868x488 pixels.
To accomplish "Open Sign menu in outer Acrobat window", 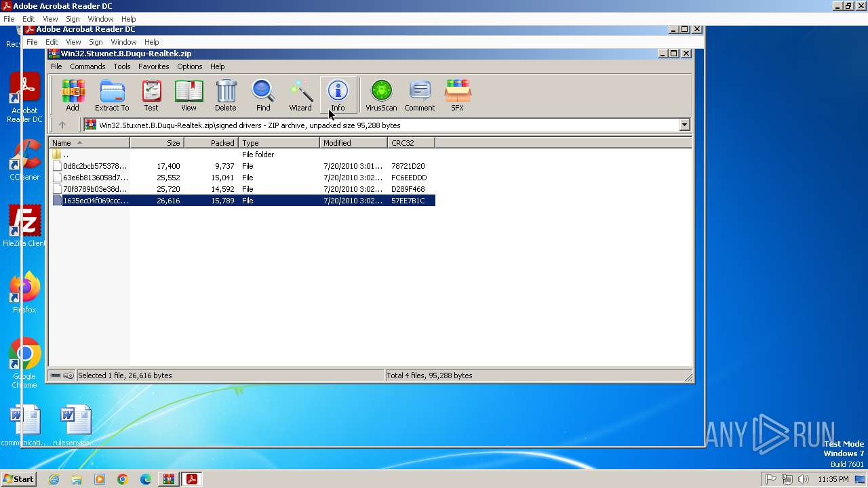I will pos(73,19).
